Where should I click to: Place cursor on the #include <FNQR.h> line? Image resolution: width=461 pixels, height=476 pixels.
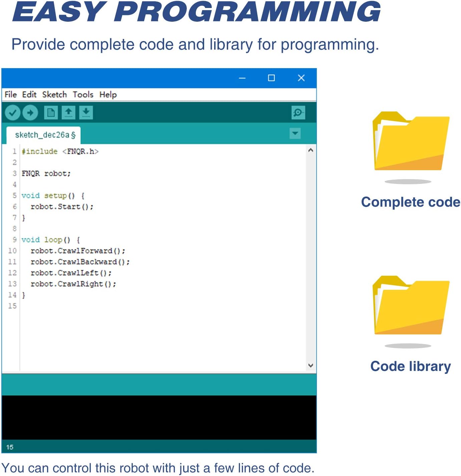pyautogui.click(x=60, y=152)
